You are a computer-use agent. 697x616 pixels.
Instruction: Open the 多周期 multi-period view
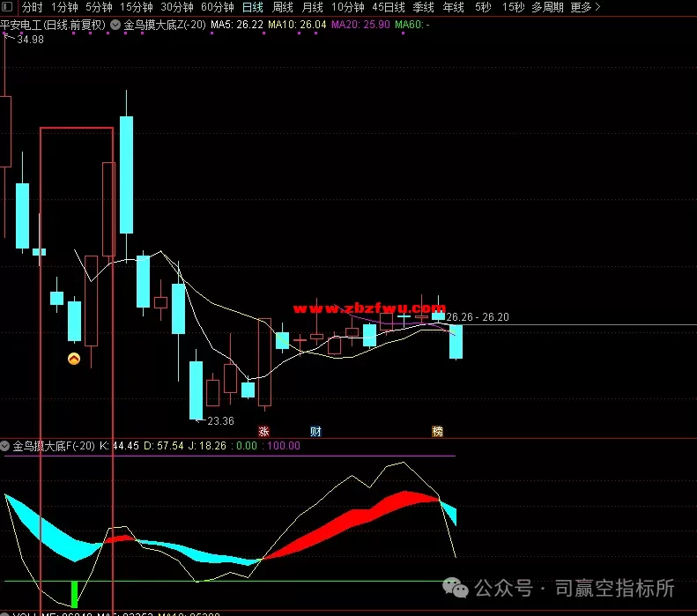(547, 7)
